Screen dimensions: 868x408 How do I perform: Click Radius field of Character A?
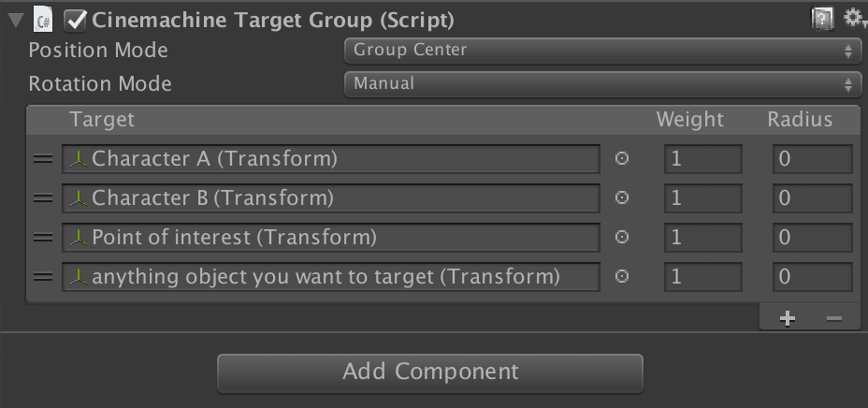coord(812,159)
